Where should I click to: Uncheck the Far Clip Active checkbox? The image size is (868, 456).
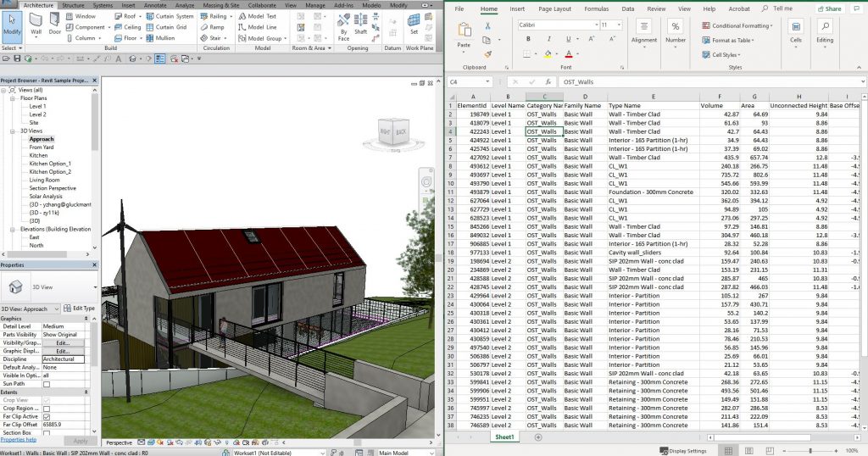[x=47, y=417]
